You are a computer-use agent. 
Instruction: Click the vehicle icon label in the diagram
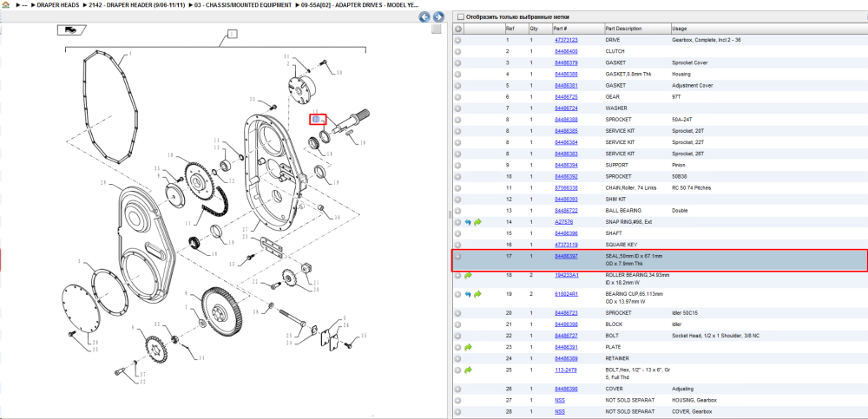[70, 29]
